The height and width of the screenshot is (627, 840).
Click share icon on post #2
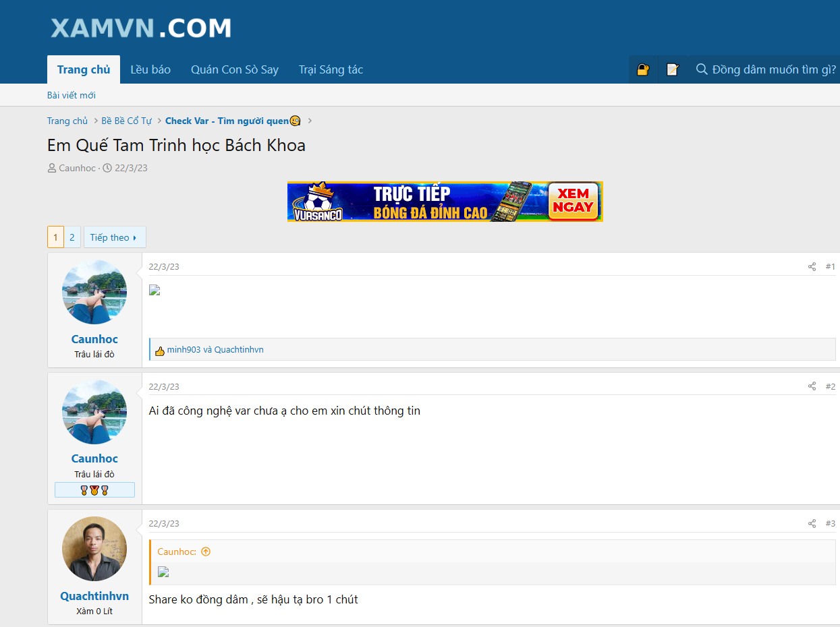click(x=812, y=387)
